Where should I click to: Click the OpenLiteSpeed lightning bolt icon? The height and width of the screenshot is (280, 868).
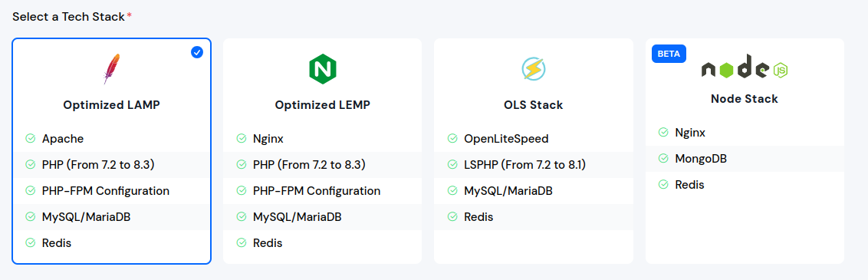click(534, 69)
